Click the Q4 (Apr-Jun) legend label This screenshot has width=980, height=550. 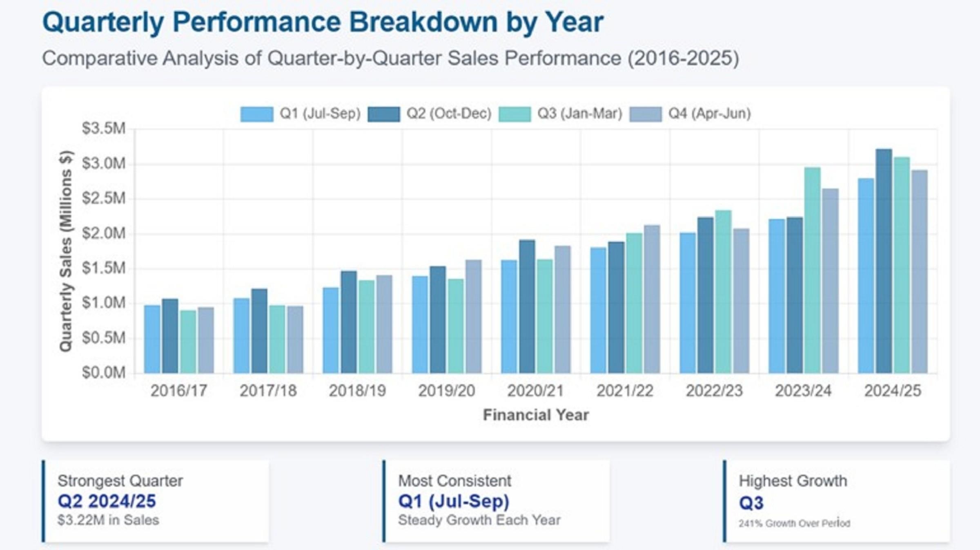(x=709, y=113)
